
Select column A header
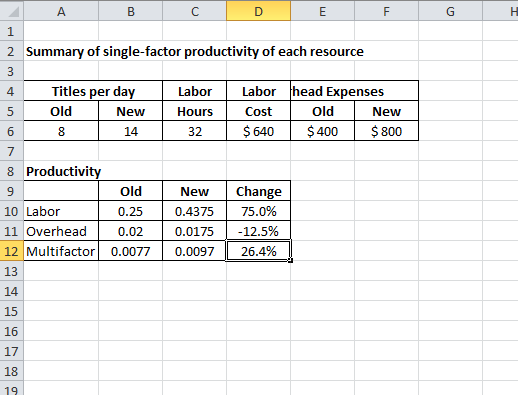point(61,12)
